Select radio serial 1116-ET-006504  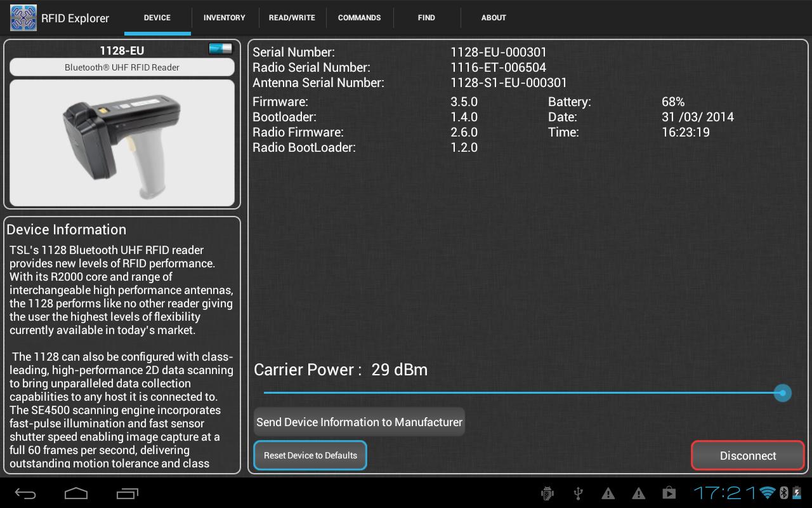(499, 67)
